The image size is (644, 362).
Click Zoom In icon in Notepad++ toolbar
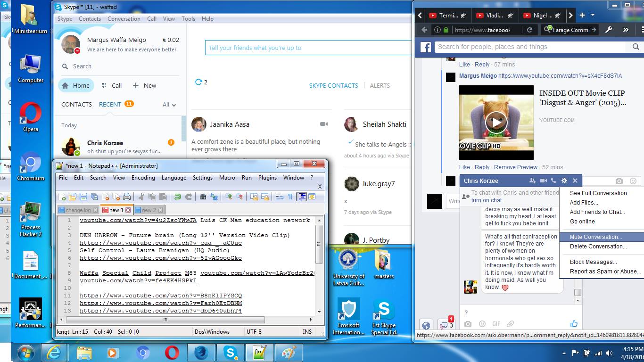[229, 197]
